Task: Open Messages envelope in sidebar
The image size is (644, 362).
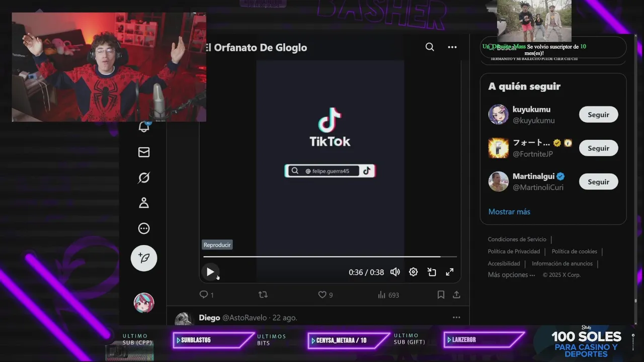Action: point(144,152)
